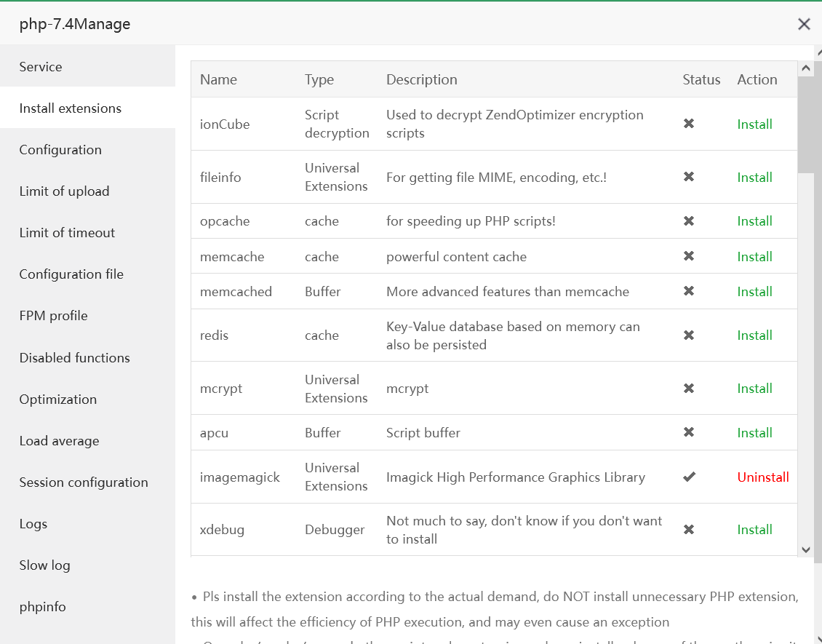Install the fileinfo extension
This screenshot has width=822, height=644.
pyautogui.click(x=754, y=178)
